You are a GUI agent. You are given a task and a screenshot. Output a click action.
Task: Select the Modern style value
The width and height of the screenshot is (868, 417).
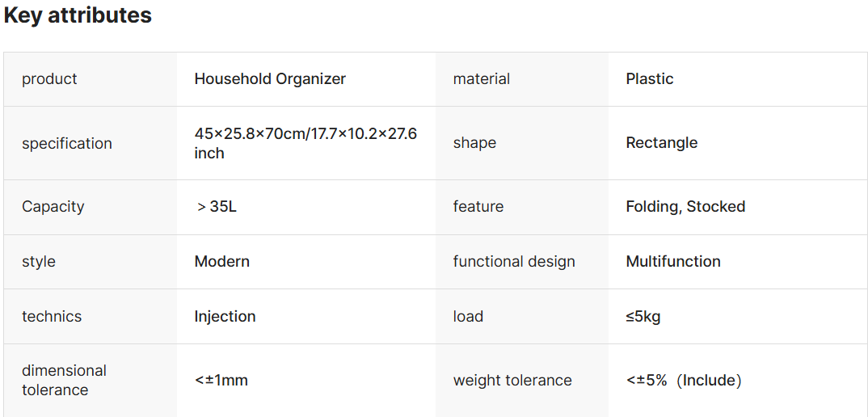click(x=222, y=262)
